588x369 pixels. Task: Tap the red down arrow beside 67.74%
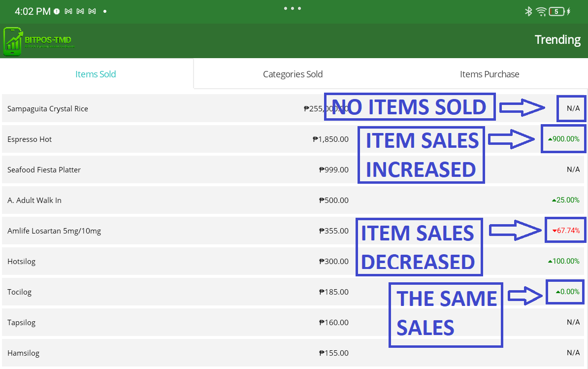tap(554, 231)
